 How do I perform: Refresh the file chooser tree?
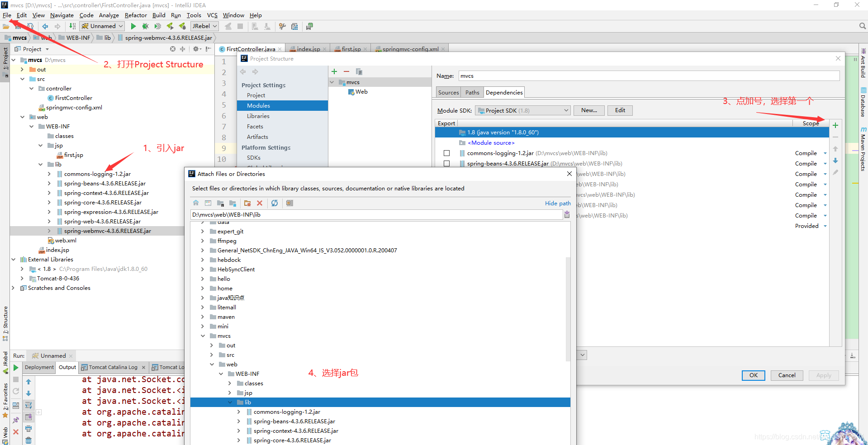pyautogui.click(x=275, y=203)
